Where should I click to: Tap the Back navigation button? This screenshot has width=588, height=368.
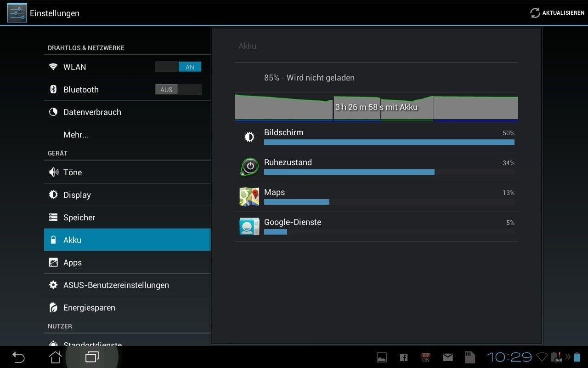click(18, 357)
